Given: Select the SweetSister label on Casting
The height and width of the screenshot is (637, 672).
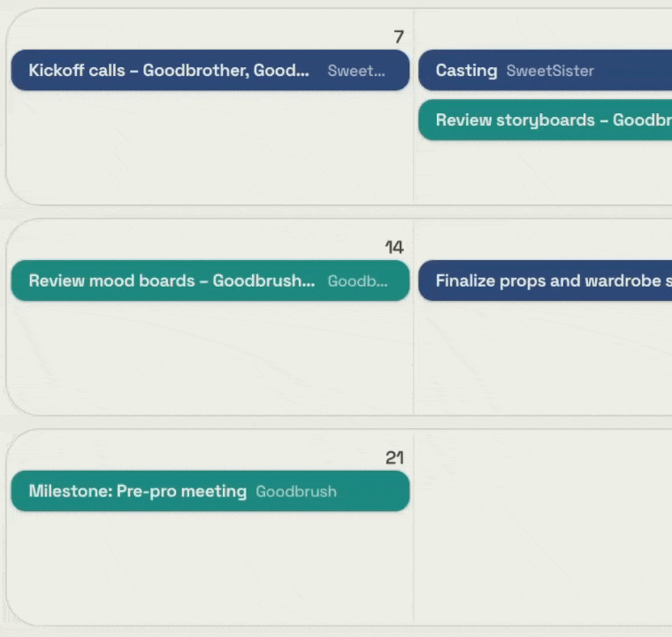Looking at the screenshot, I should click(x=550, y=71).
